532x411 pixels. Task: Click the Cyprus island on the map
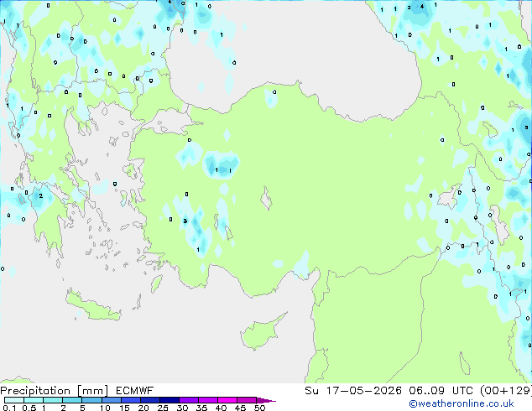point(260,334)
